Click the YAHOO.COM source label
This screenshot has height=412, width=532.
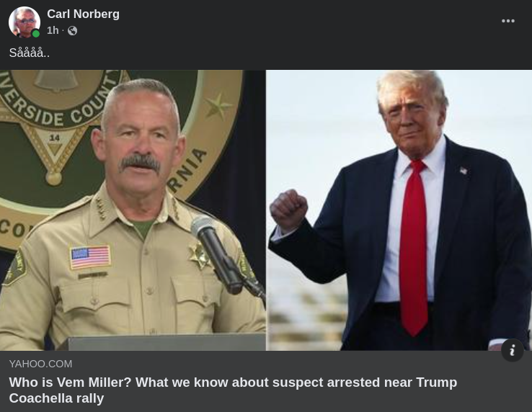(x=40, y=364)
